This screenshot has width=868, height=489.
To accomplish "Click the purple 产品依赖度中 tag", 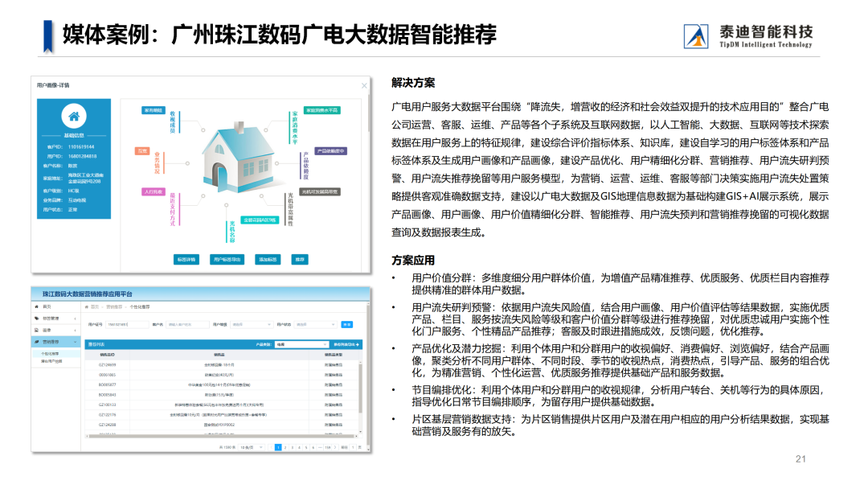I will click(x=331, y=150).
